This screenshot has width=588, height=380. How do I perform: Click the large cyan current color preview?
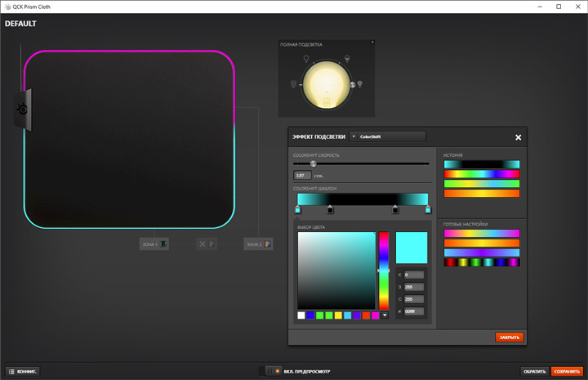[412, 248]
